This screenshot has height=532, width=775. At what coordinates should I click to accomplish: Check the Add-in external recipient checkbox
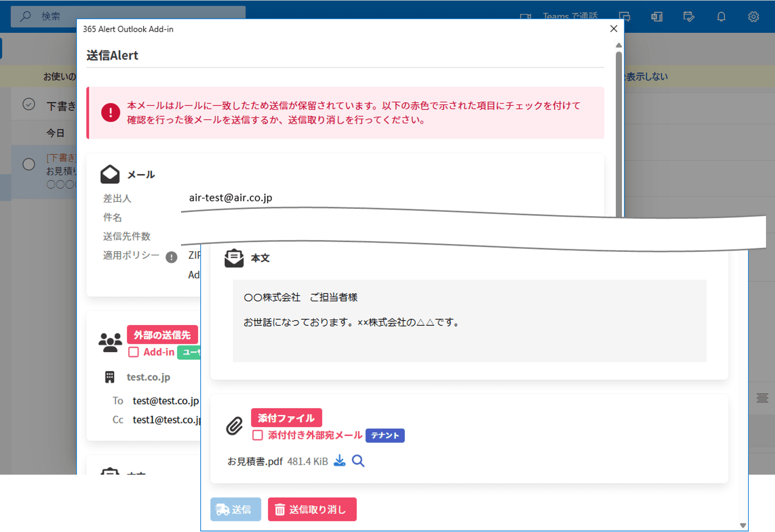pyautogui.click(x=134, y=352)
